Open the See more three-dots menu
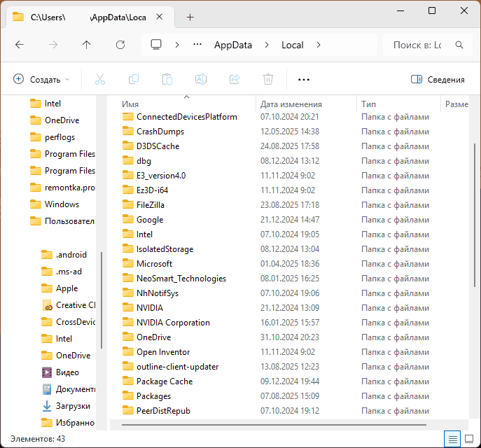The width and height of the screenshot is (481, 448). (304, 80)
